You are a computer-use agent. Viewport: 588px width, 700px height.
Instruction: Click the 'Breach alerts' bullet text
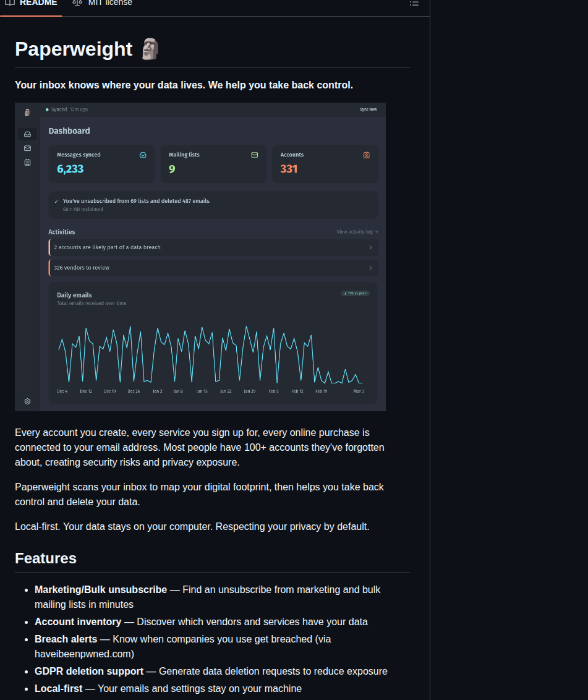pos(66,639)
